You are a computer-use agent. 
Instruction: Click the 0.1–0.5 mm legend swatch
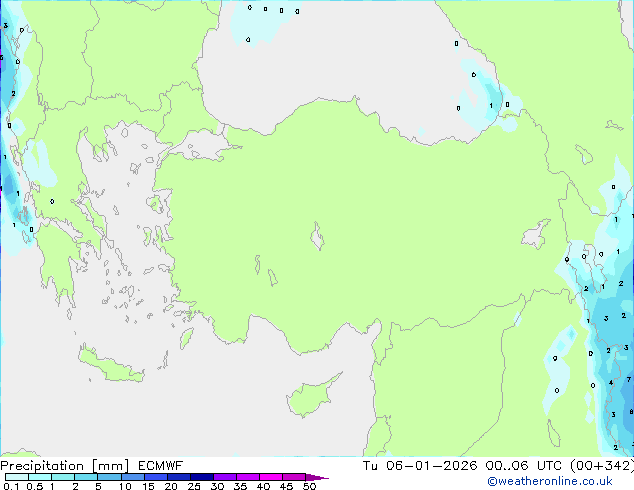point(17,477)
